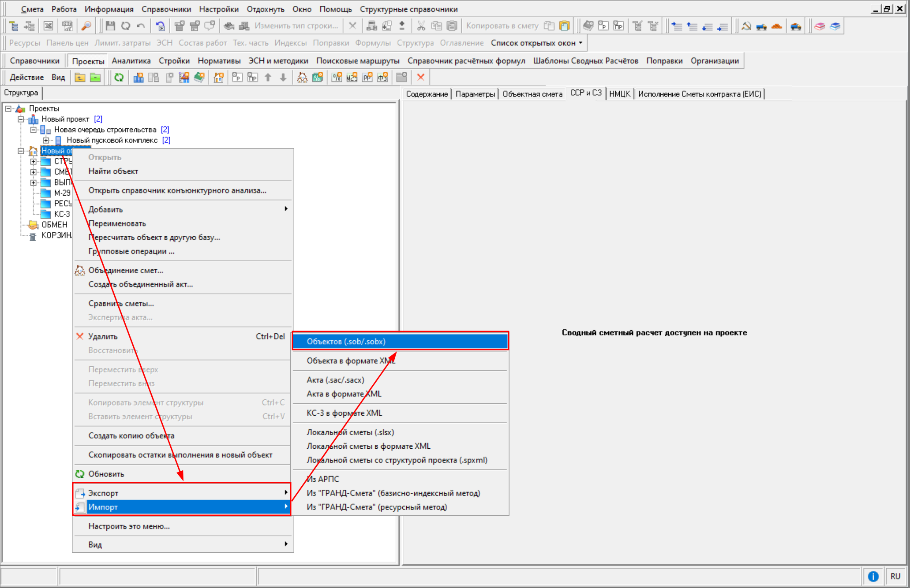Open Организации section tab
Viewport: 910px width, 588px height.
(715, 61)
